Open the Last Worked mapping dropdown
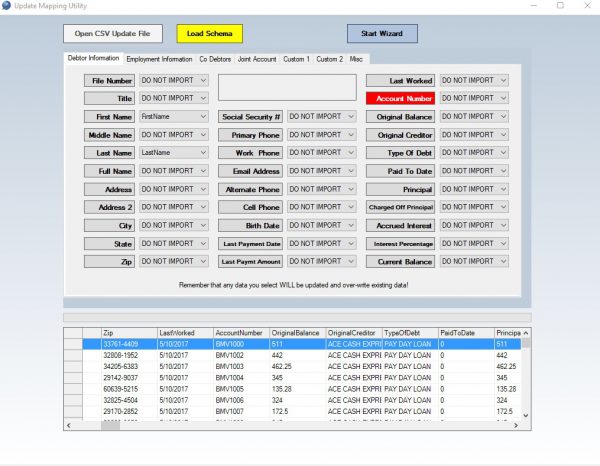600x466 pixels. click(474, 80)
